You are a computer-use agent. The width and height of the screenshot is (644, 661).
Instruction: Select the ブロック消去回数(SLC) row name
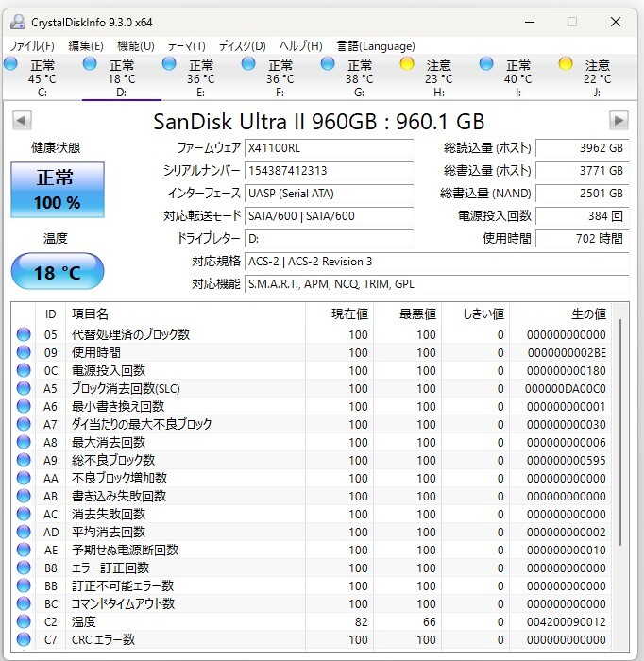(126, 388)
